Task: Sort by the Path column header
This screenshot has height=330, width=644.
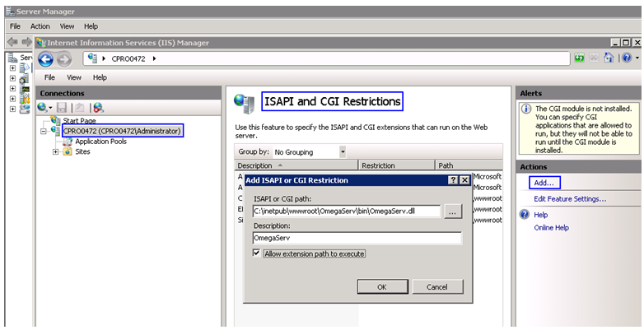Action: [469, 165]
